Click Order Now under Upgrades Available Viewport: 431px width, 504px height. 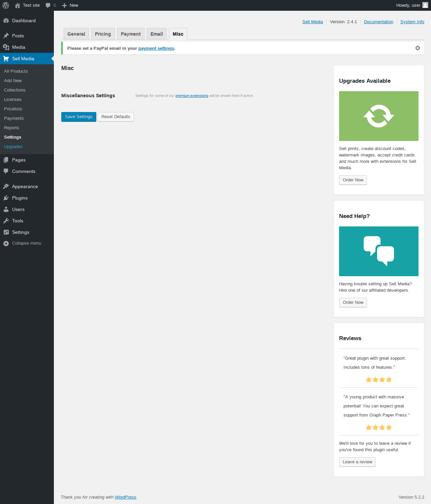tap(353, 180)
